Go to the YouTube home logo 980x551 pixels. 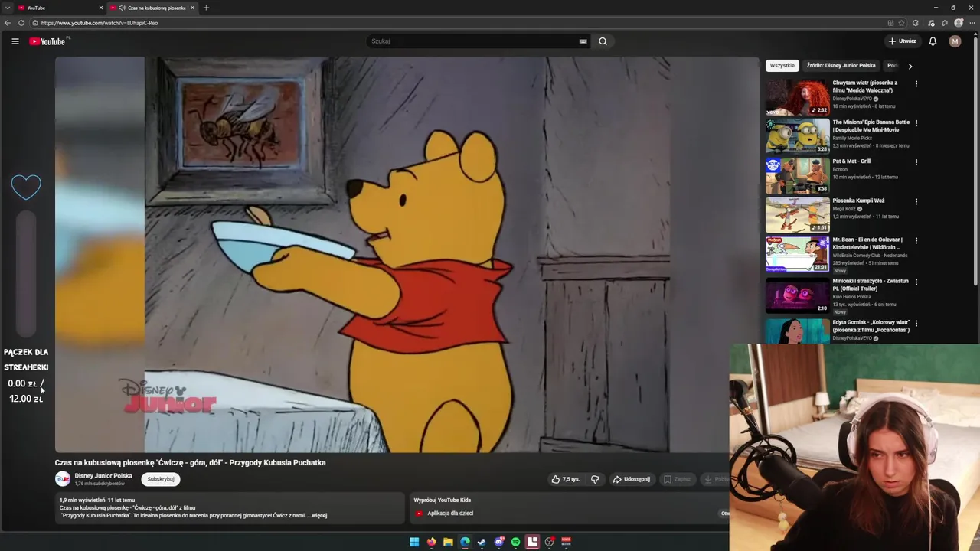click(x=47, y=41)
